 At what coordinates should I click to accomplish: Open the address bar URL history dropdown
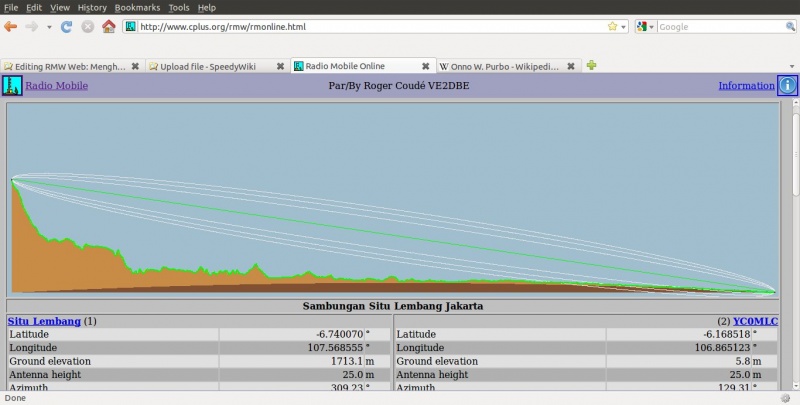pyautogui.click(x=624, y=26)
